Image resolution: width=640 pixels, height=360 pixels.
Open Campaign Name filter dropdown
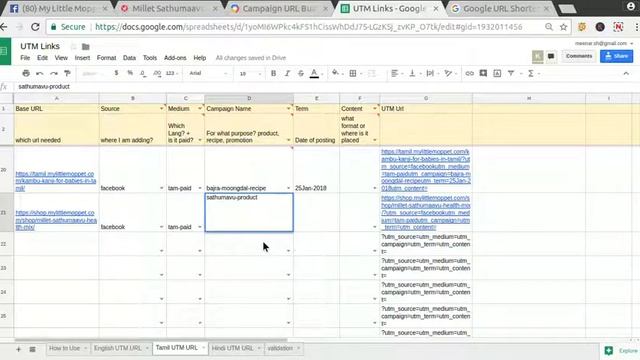click(289, 109)
